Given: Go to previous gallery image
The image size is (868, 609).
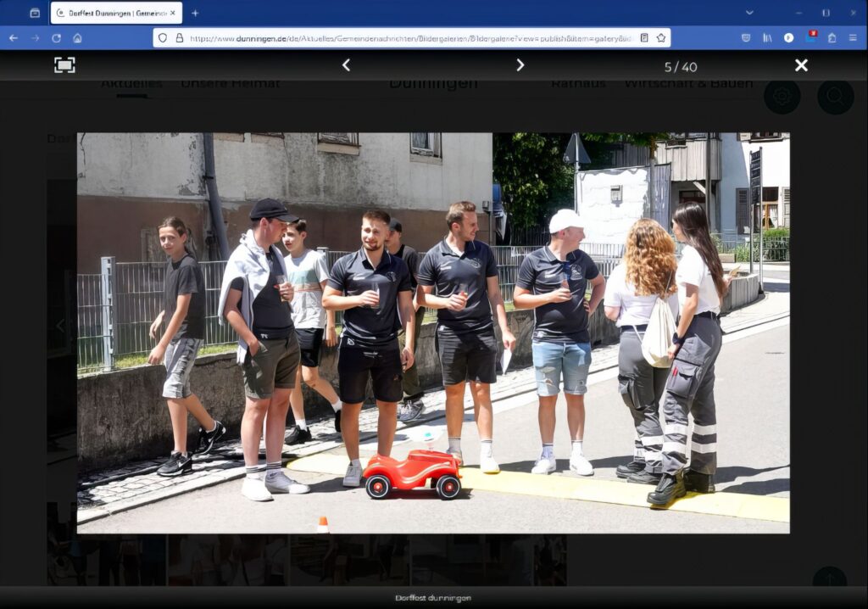Looking at the screenshot, I should (x=346, y=65).
